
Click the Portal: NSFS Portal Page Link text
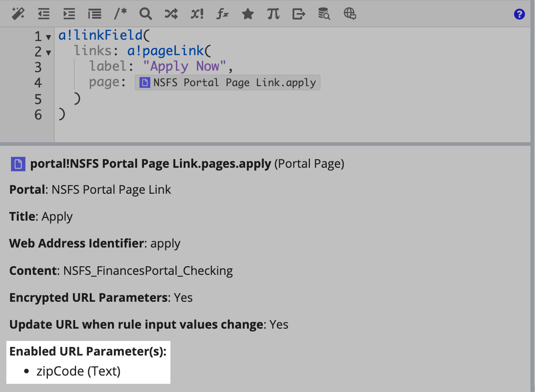point(90,190)
